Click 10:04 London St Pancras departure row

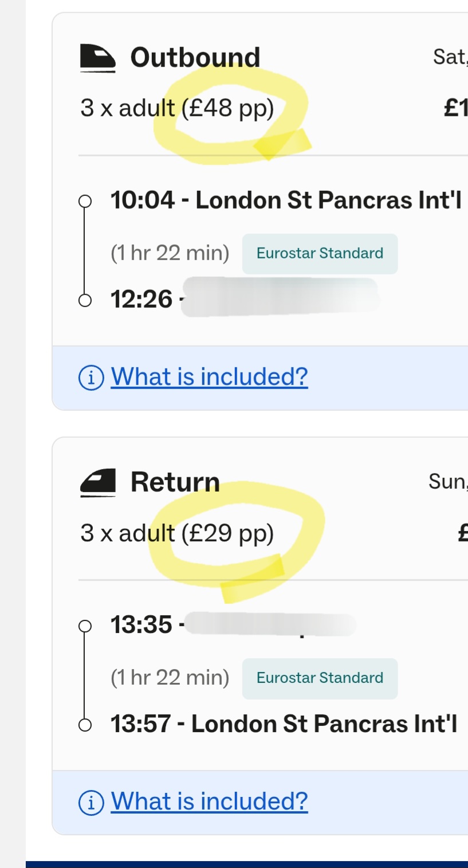tap(285, 201)
